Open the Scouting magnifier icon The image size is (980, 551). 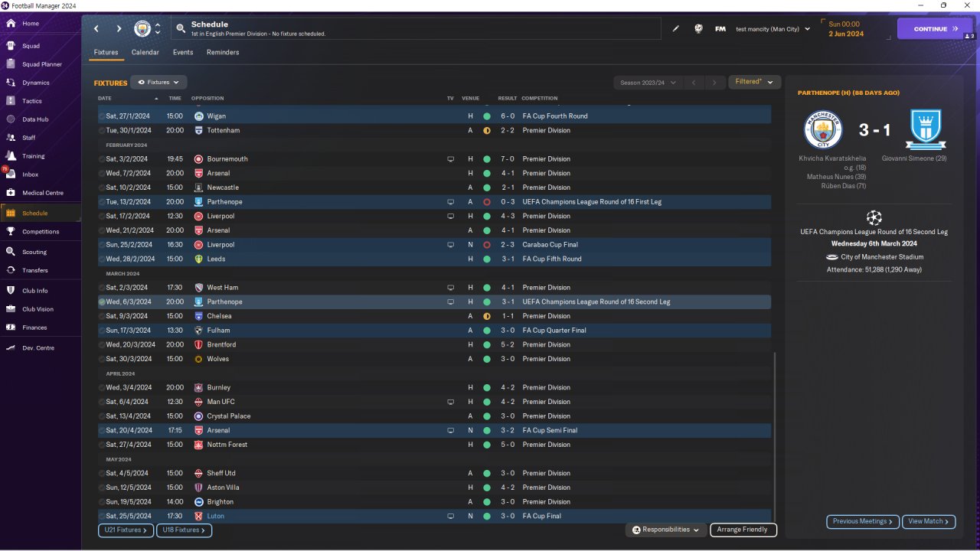(11, 252)
